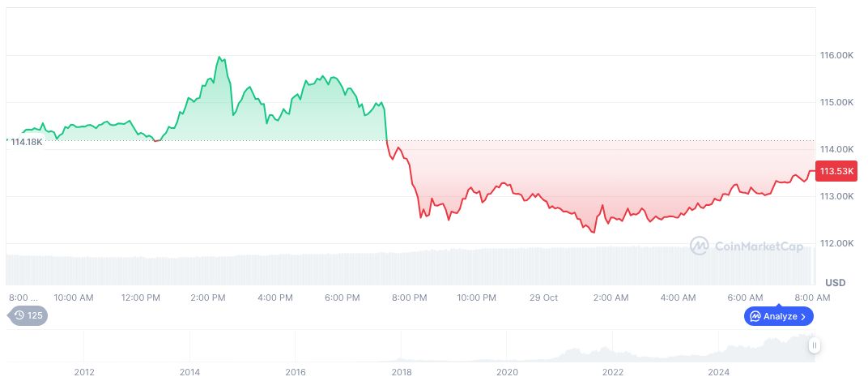This screenshot has height=381, width=868.
Task: Click the Analyze button icon
Action: tap(755, 316)
